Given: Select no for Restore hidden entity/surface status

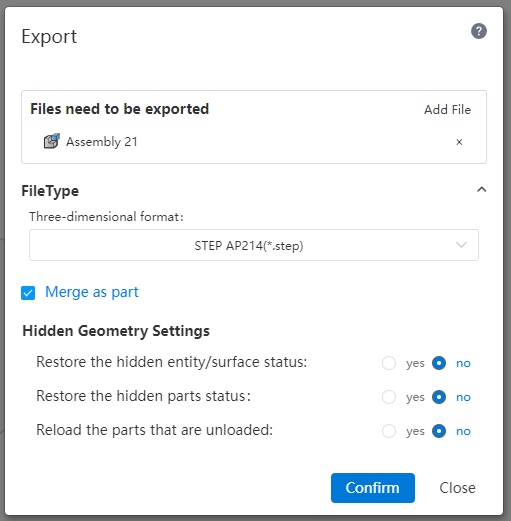Looking at the screenshot, I should point(439,363).
